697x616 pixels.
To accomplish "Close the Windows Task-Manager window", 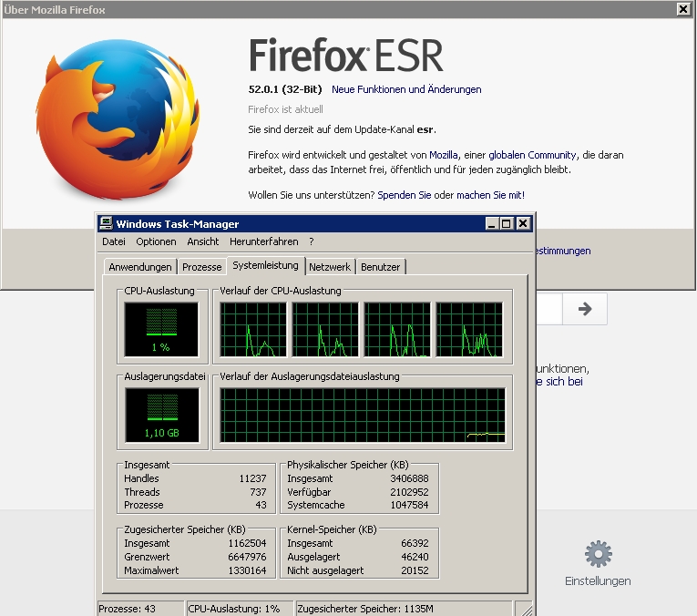I will pyautogui.click(x=523, y=223).
